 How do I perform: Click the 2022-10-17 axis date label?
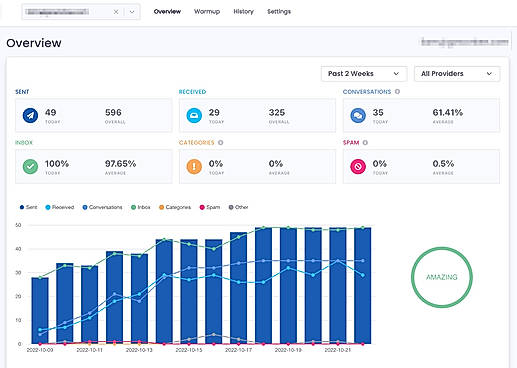click(x=238, y=350)
